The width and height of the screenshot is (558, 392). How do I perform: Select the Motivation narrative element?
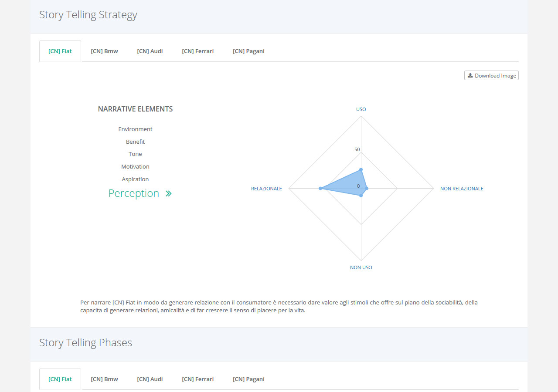coord(135,167)
